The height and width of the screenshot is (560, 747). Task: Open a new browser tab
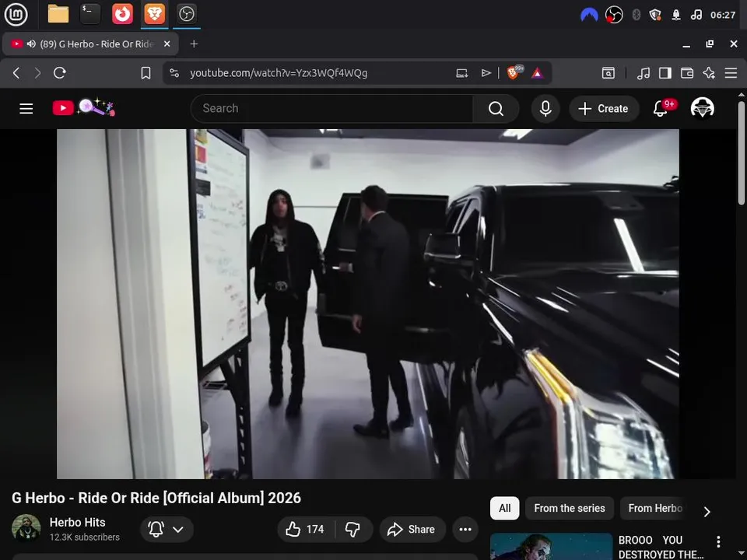194,44
